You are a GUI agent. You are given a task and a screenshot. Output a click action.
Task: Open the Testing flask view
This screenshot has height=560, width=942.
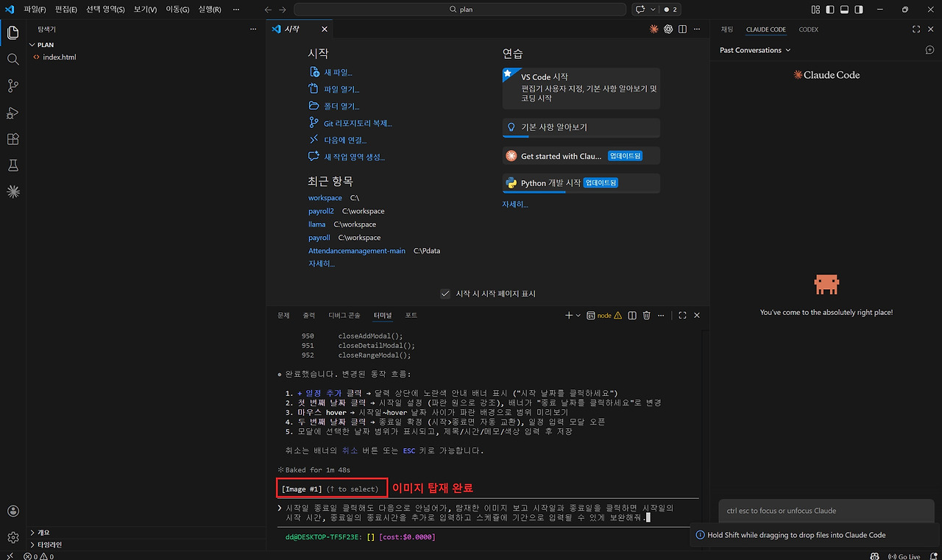(x=13, y=166)
